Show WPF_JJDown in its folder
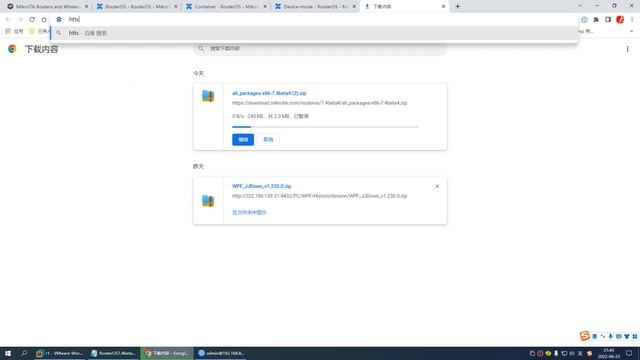Viewport: 640px width, 360px height. [249, 213]
